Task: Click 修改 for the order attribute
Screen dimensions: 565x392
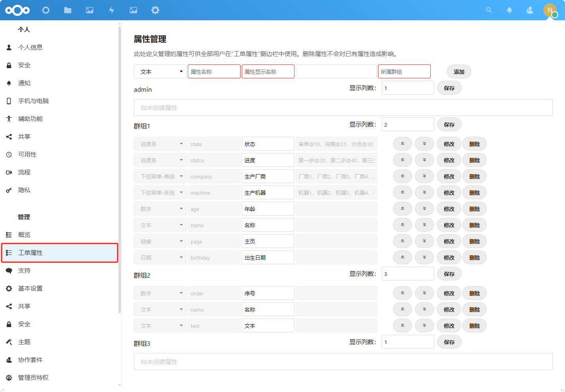Action: click(x=449, y=293)
